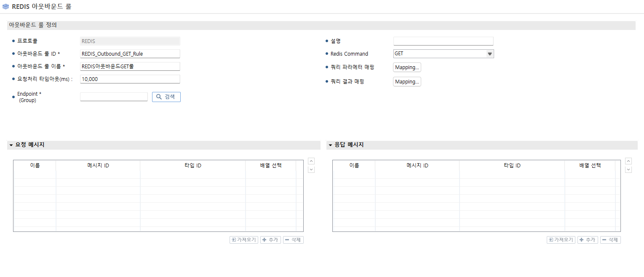Collapse the 응답 메시지 section

click(330, 145)
